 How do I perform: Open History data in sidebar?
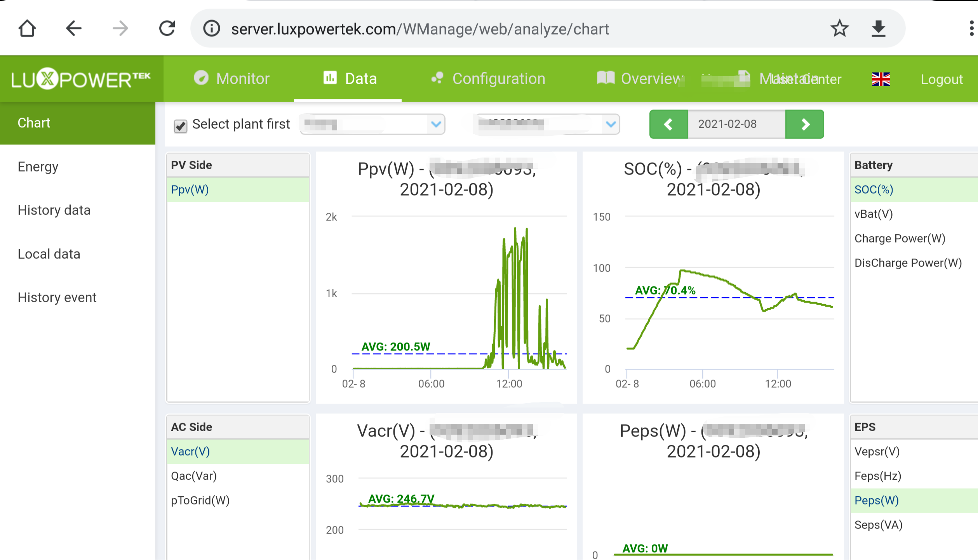[54, 210]
